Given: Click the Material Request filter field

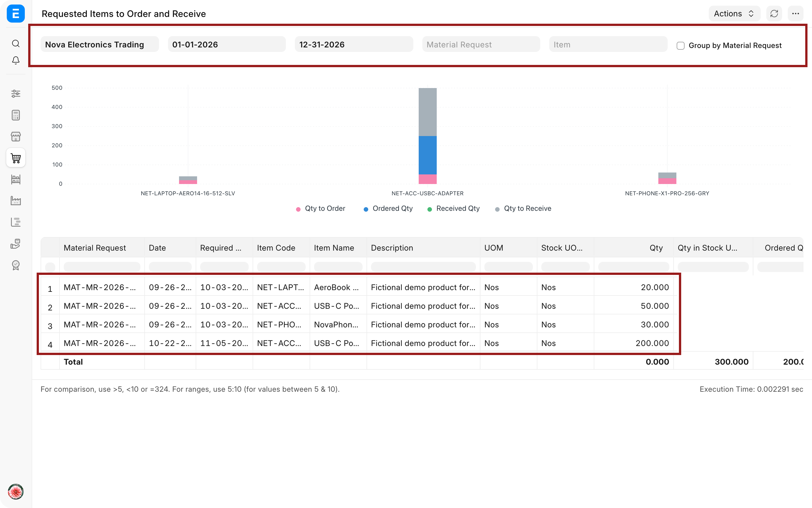Looking at the screenshot, I should [481, 44].
